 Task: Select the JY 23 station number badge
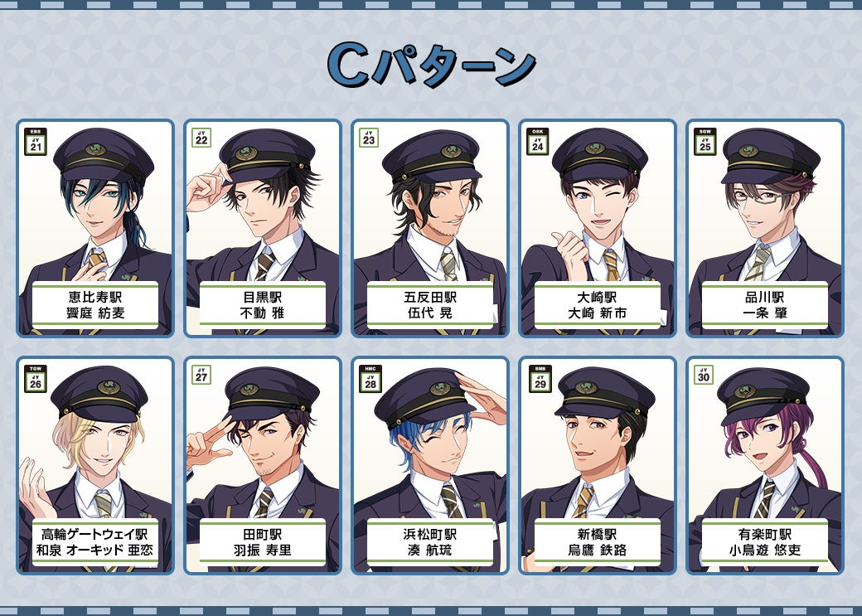369,138
